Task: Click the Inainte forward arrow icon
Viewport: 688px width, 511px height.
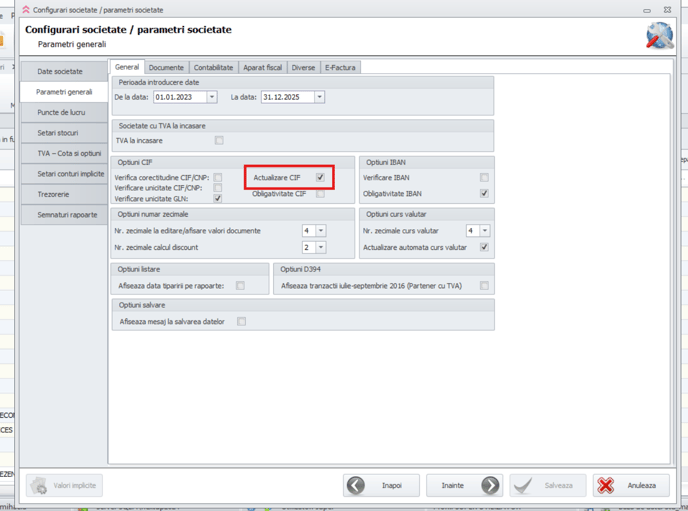Action: pos(490,485)
